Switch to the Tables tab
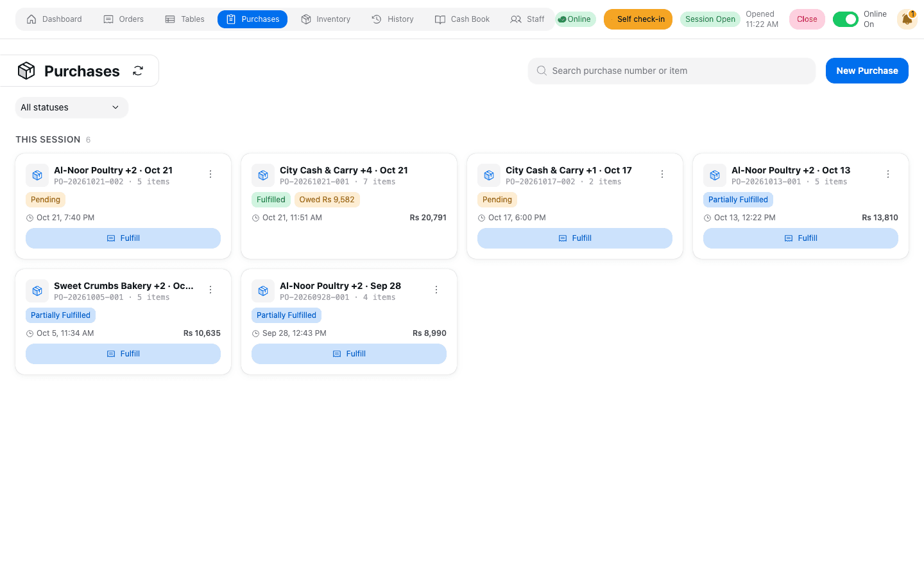 coord(185,19)
